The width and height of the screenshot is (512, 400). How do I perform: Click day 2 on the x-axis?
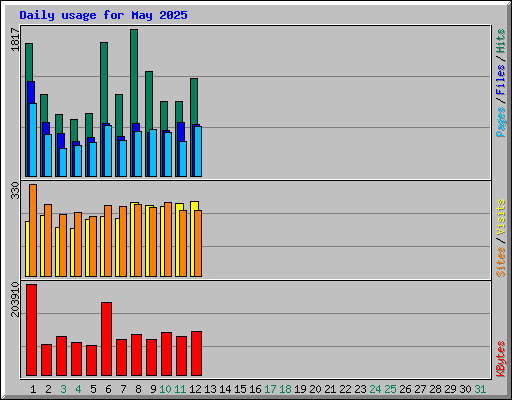48,389
